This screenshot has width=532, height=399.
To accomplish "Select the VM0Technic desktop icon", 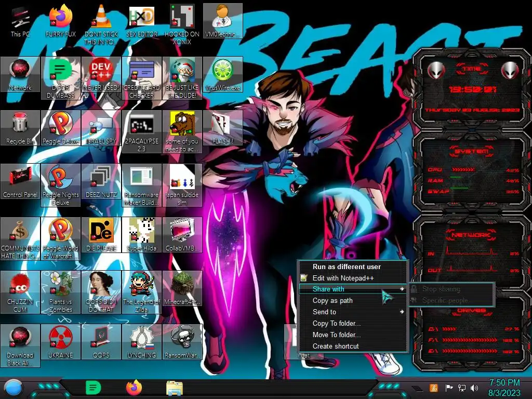I will coord(222,21).
